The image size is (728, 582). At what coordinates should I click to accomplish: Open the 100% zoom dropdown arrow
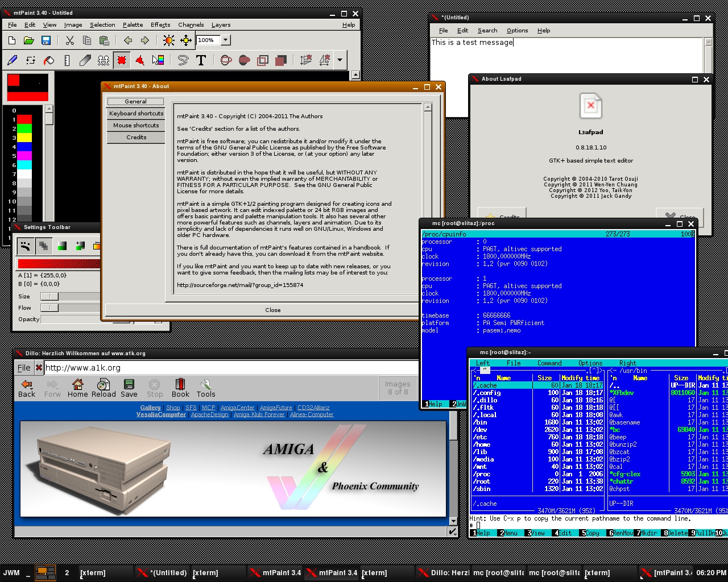[226, 40]
